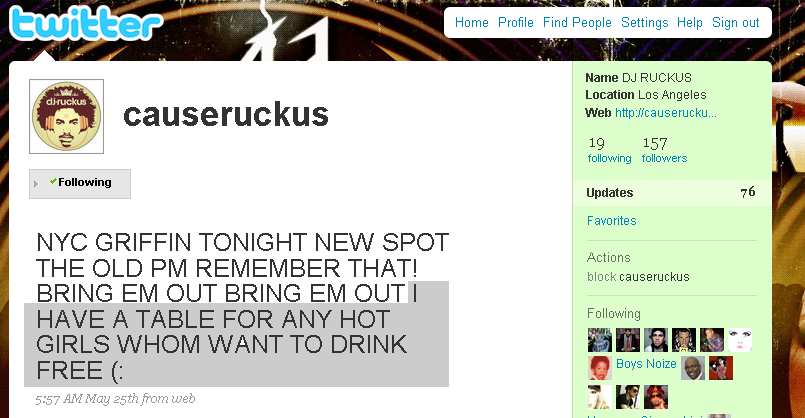This screenshot has width=805, height=418.
Task: Open the white-faced avatar in Following grid
Action: pyautogui.click(x=740, y=340)
